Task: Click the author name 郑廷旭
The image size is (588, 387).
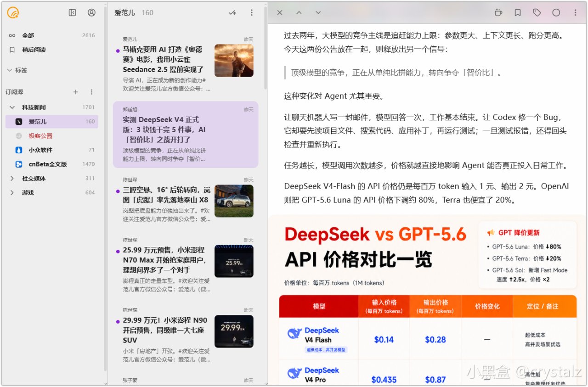Action: tap(130, 110)
